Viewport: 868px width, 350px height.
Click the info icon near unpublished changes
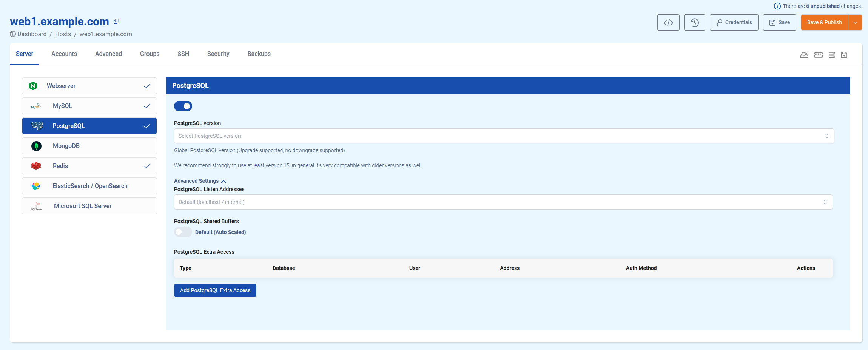tap(777, 6)
